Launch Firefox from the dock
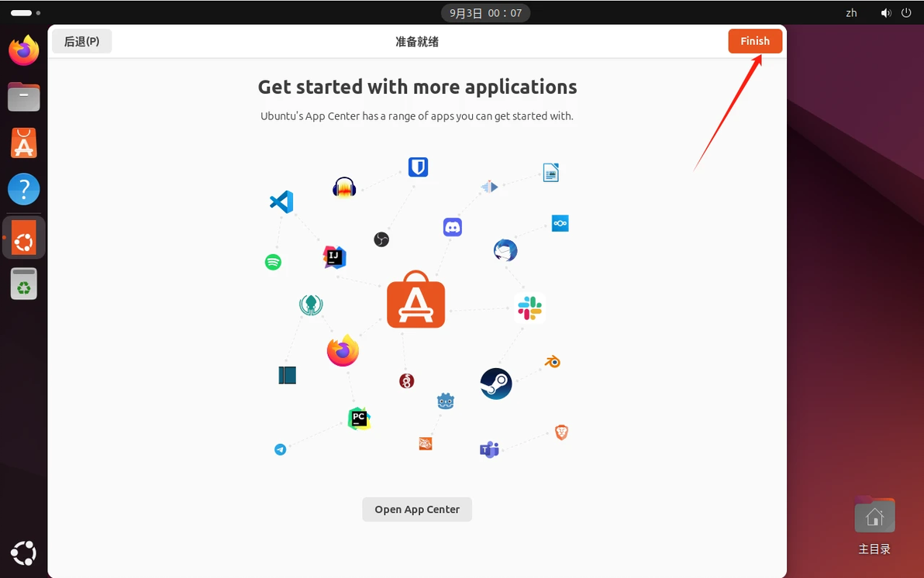This screenshot has width=924, height=578. point(23,50)
